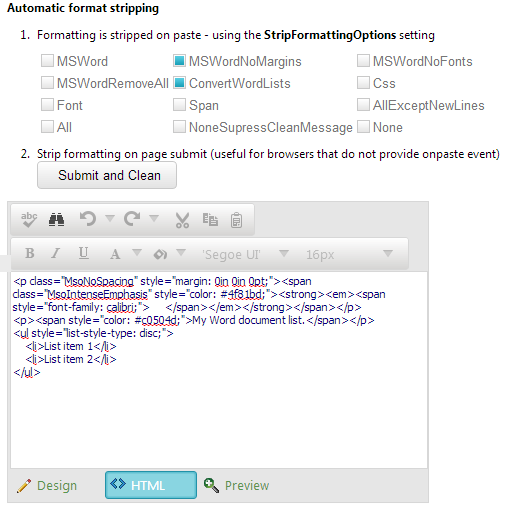This screenshot has height=516, width=510.
Task: Enable NoneSupressCleanMessage checkbox
Action: [179, 127]
